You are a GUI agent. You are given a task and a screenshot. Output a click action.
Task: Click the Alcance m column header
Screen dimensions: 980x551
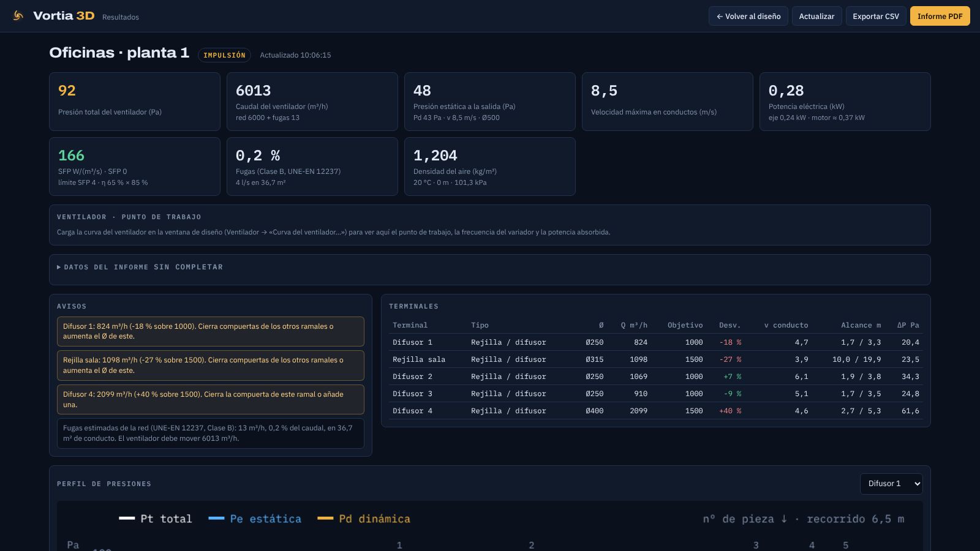(x=861, y=325)
